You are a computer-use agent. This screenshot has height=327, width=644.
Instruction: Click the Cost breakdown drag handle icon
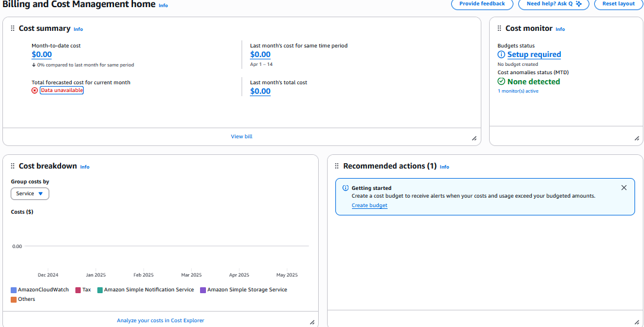(x=12, y=166)
